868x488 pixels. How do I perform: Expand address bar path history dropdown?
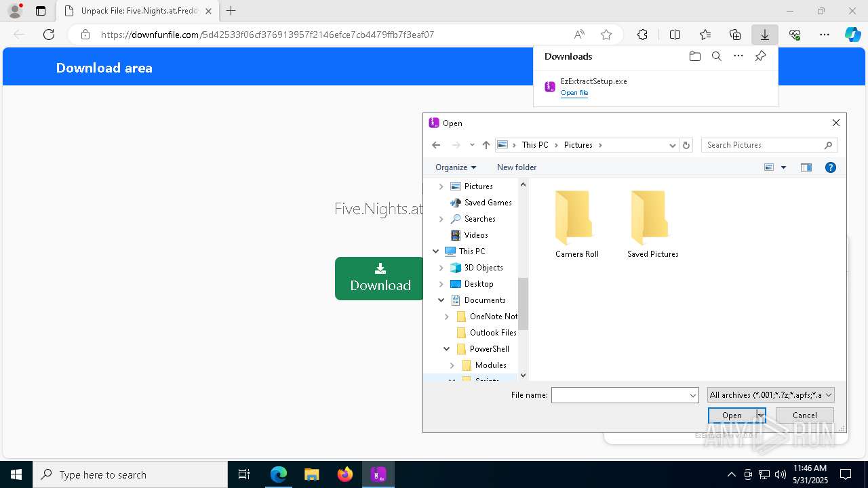673,145
